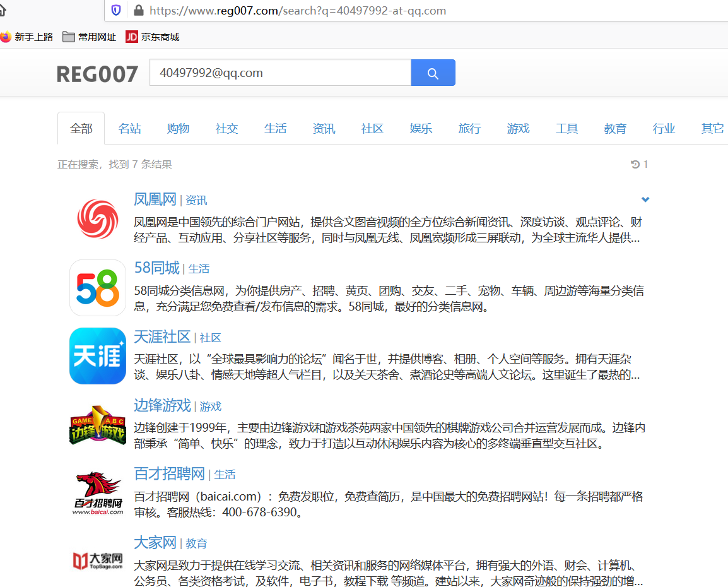Open the 新手上路 Firefox bookmark
The image size is (728, 587).
coord(26,37)
